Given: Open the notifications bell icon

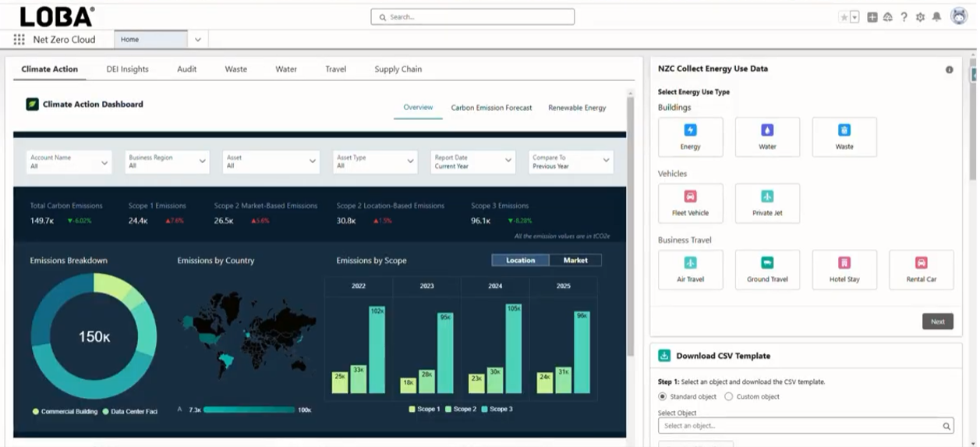Looking at the screenshot, I should tap(936, 17).
